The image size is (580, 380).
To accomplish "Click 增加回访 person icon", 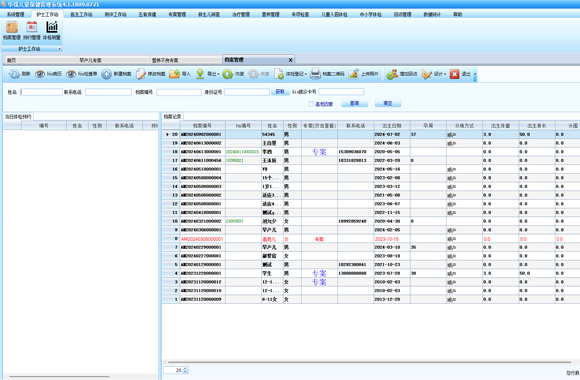I will [x=392, y=74].
